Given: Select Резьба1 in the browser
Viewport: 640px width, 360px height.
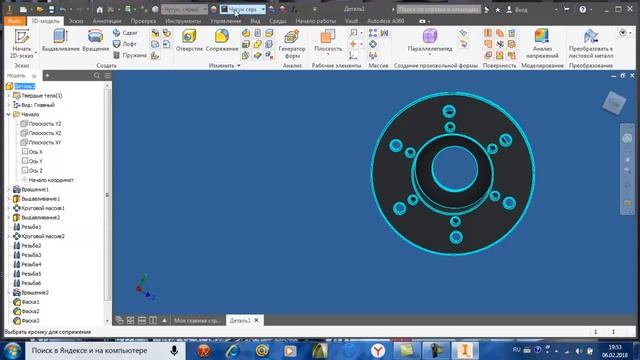Looking at the screenshot, I should click(x=27, y=227).
